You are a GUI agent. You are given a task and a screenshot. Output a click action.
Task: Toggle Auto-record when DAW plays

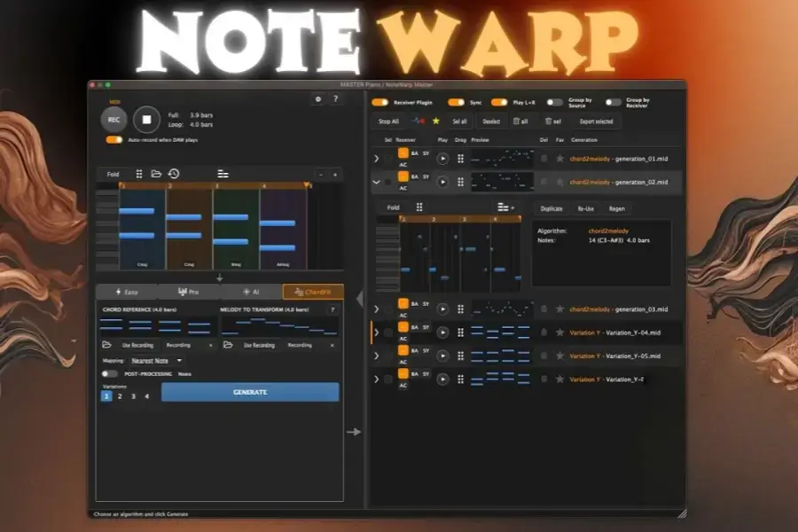pos(114,139)
